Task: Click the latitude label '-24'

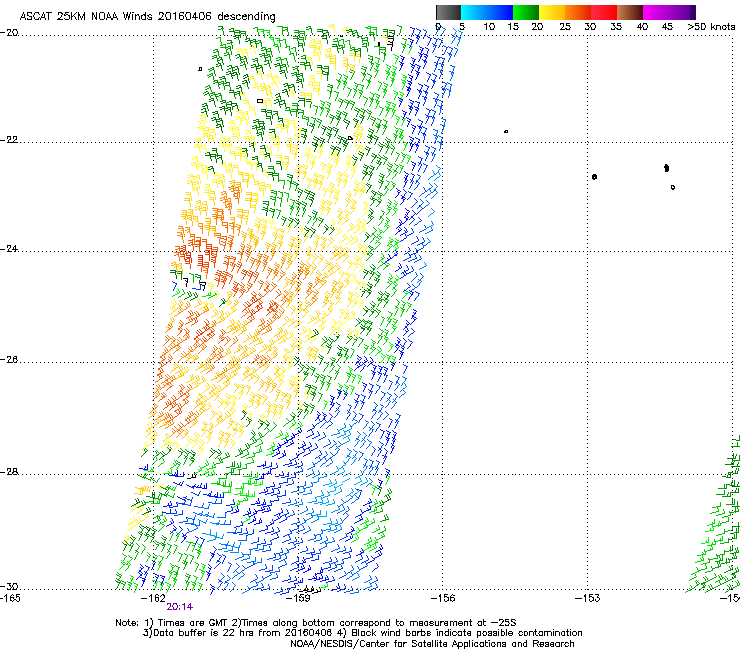Action: [9, 249]
